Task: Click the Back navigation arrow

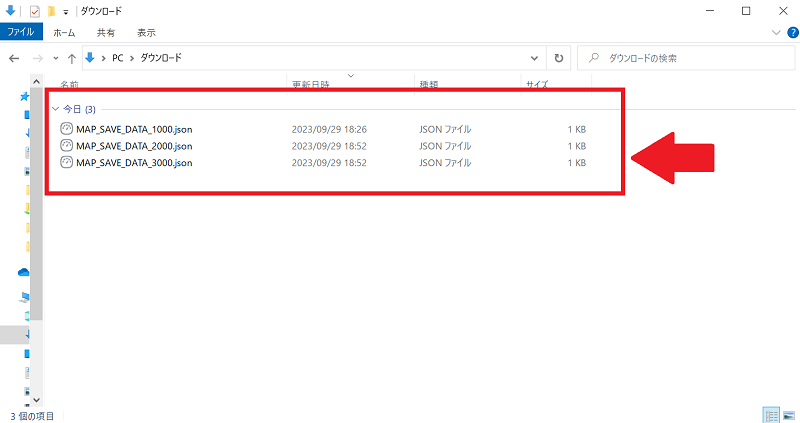Action: pyautogui.click(x=14, y=58)
